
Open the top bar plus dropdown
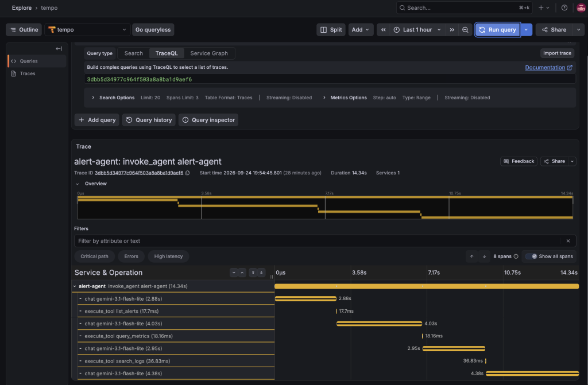544,8
